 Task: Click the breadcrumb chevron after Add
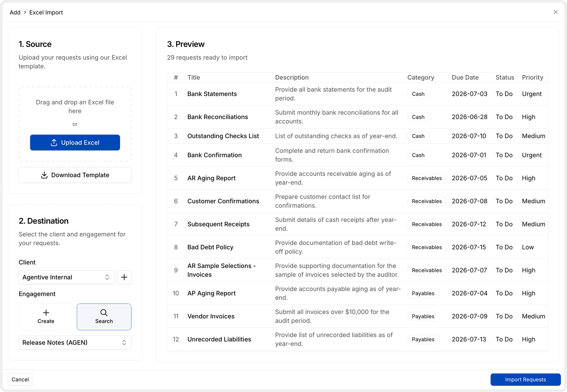pyautogui.click(x=25, y=12)
